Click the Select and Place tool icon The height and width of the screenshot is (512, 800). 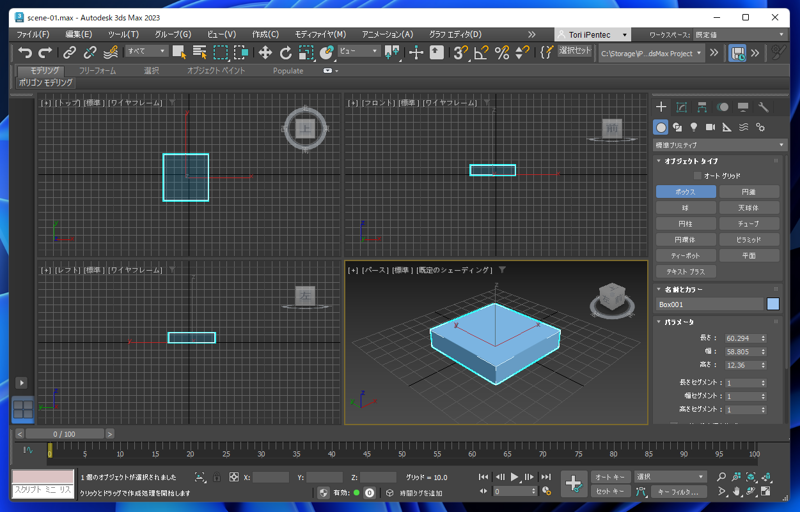coord(326,52)
